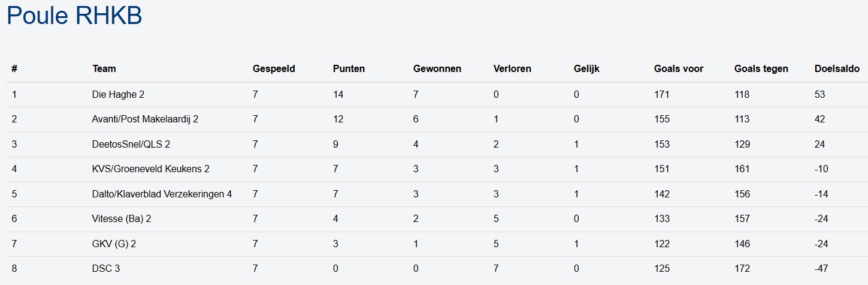Click the DSC 3 team name

point(106,268)
